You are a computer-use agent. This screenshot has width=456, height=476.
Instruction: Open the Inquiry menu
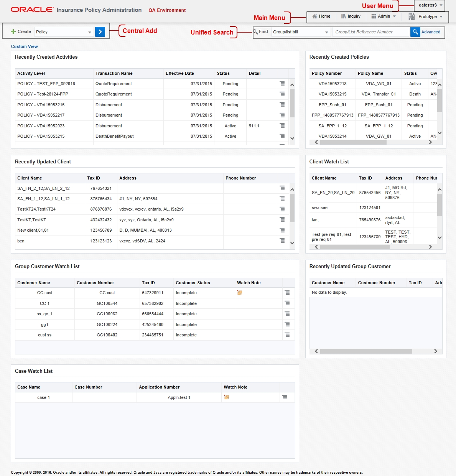click(354, 16)
